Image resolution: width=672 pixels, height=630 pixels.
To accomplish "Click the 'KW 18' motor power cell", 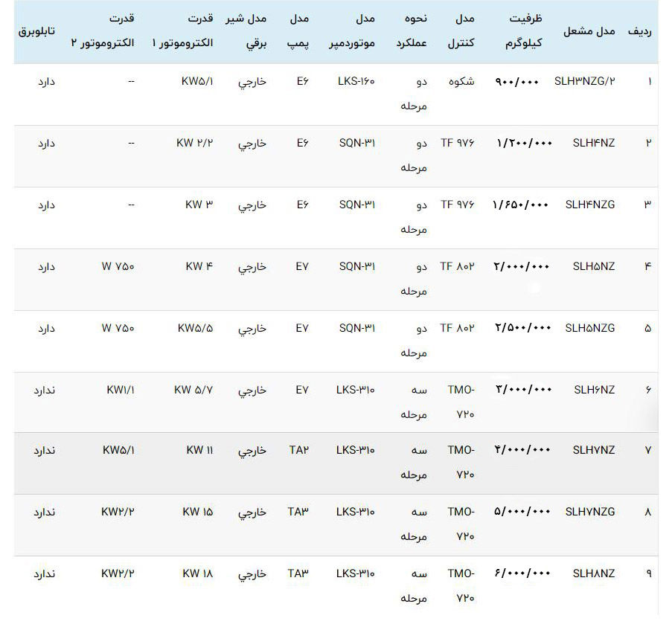I will coord(198,573).
